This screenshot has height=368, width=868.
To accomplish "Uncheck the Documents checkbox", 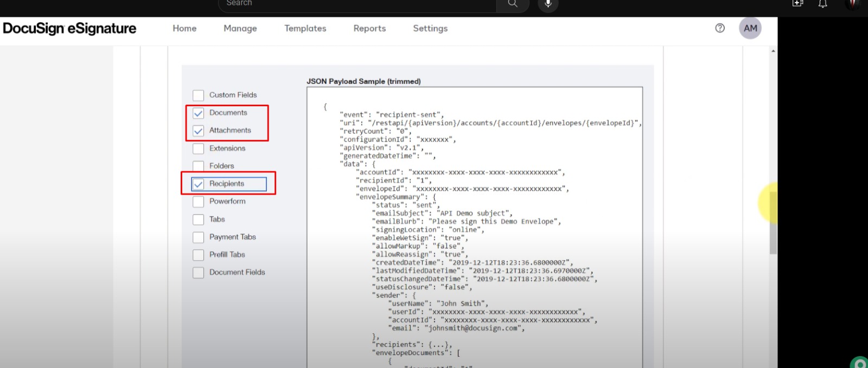I will (x=199, y=113).
